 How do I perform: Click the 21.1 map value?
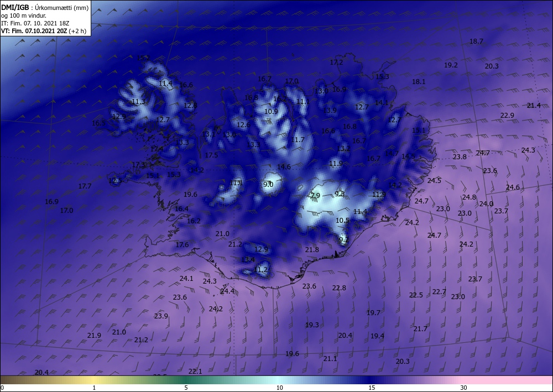[x=330, y=358]
